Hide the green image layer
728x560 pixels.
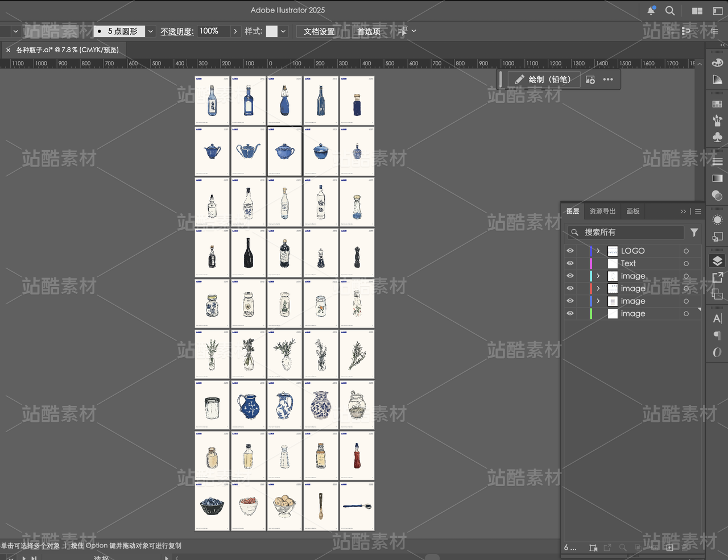[x=570, y=313]
